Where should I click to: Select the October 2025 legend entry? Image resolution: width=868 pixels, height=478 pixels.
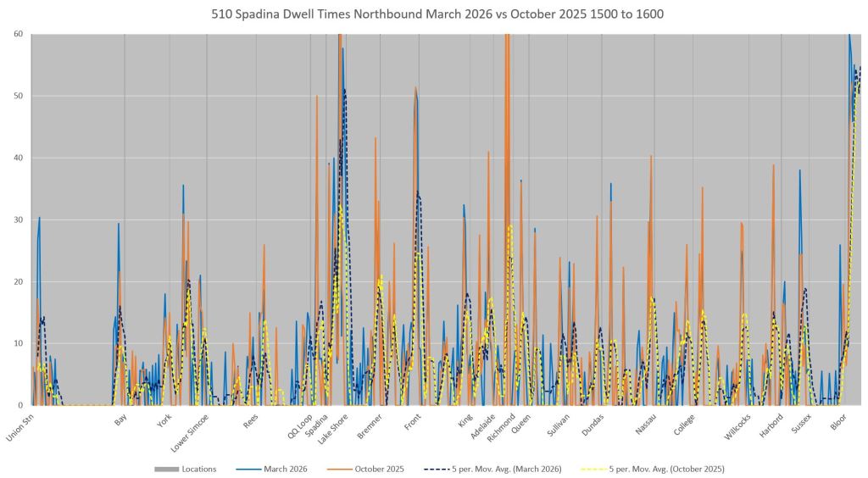[x=381, y=469]
